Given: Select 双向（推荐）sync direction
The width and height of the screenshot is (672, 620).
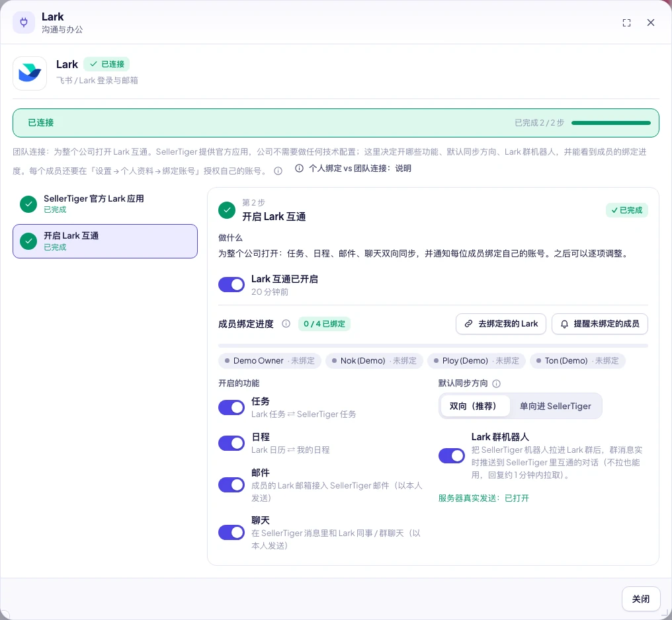Looking at the screenshot, I should [x=475, y=406].
